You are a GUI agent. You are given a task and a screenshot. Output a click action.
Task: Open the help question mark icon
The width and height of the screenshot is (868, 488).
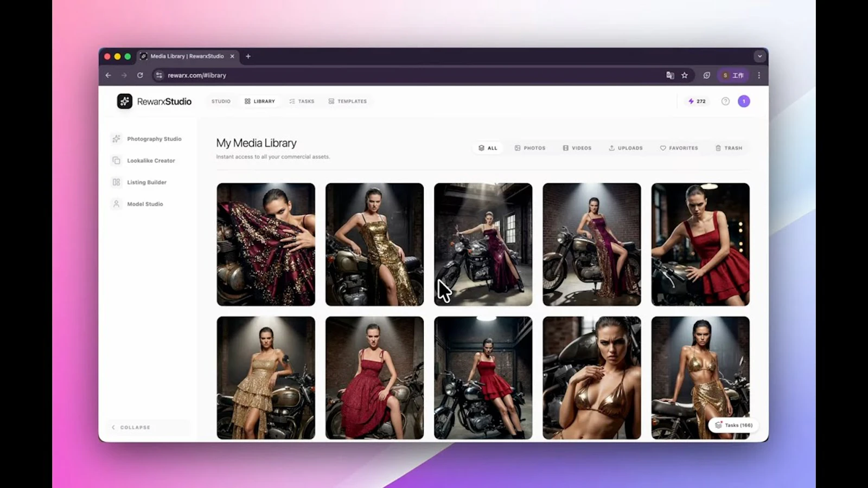tap(725, 101)
